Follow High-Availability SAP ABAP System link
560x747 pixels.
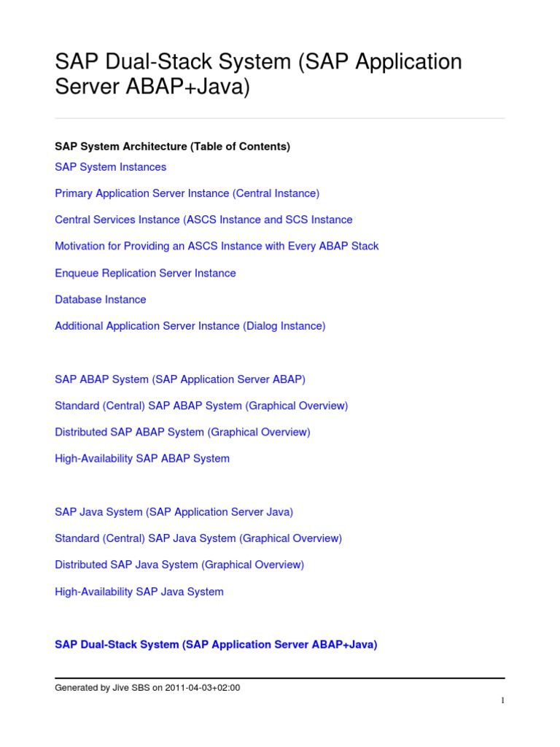click(x=142, y=459)
